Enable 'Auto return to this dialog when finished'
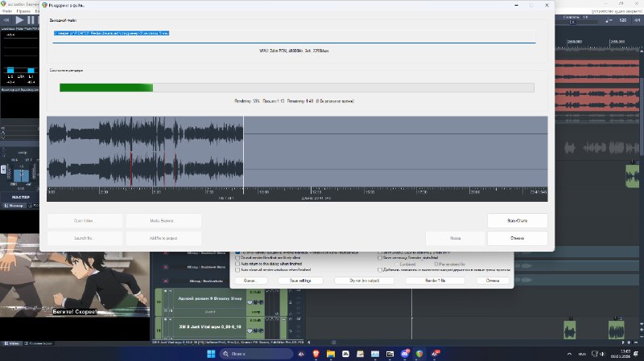This screenshot has width=644, height=361. [237, 264]
